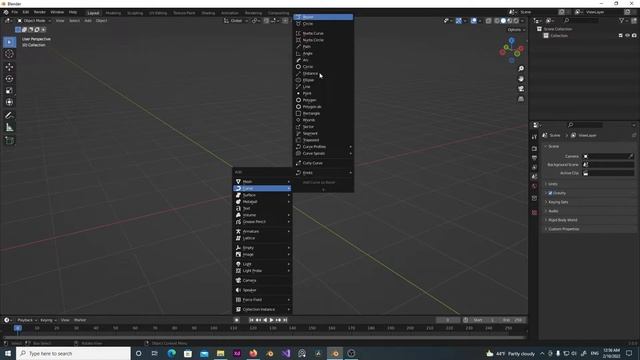Open the Tool properties tab icon
Image resolution: width=640 pixels, height=360 pixels.
[x=534, y=137]
